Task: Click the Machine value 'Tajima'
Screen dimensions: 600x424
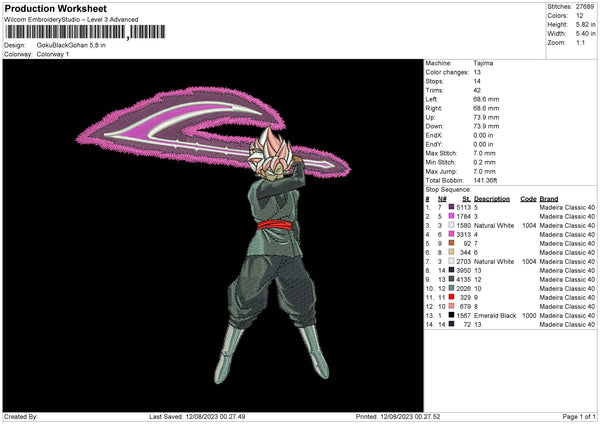Action: 483,63
